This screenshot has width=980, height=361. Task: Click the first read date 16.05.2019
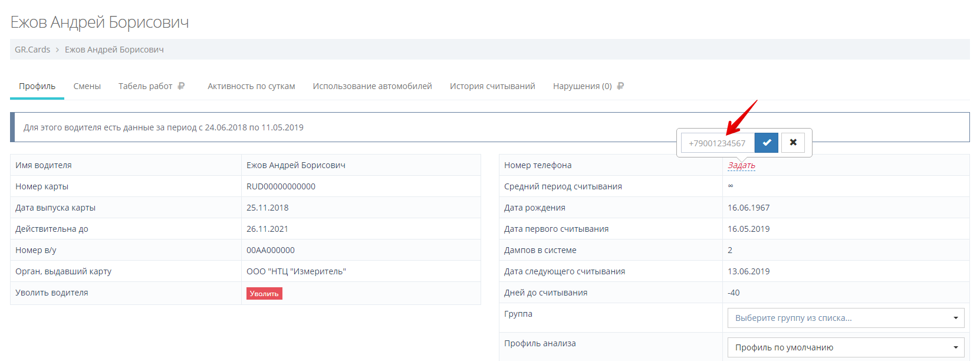pyautogui.click(x=749, y=229)
